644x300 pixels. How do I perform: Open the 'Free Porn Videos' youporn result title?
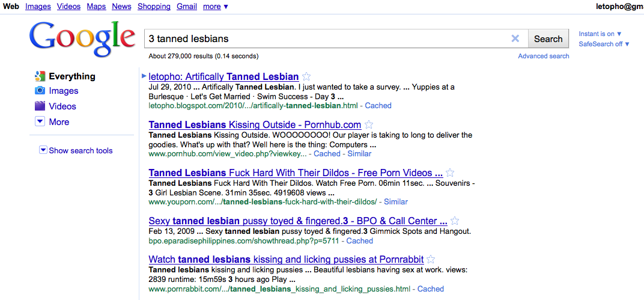296,173
